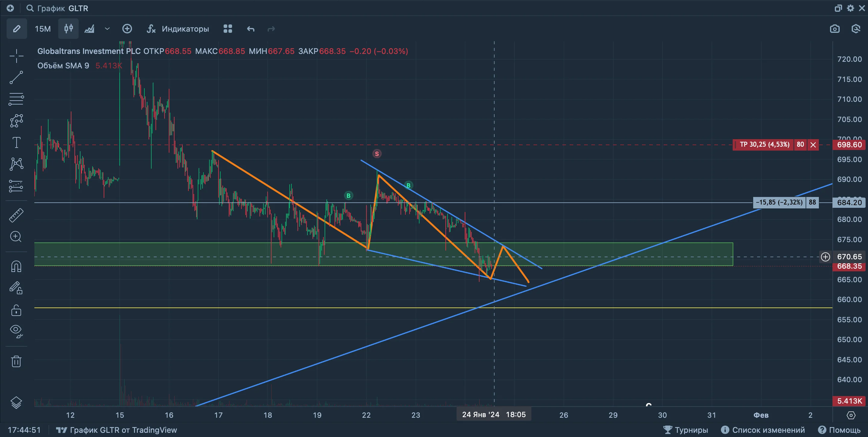Open the candlestick chart type selector
The height and width of the screenshot is (437, 868).
(x=68, y=29)
